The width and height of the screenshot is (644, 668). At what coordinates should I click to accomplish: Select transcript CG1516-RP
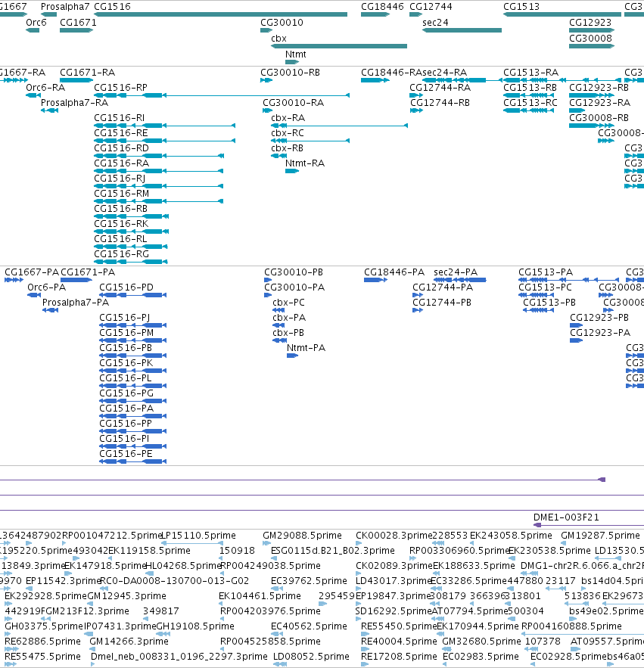point(222,95)
